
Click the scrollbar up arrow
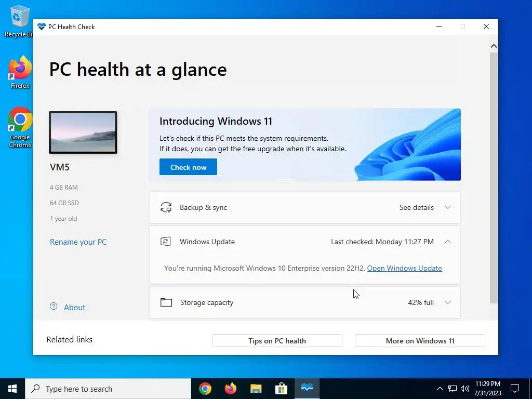494,46
